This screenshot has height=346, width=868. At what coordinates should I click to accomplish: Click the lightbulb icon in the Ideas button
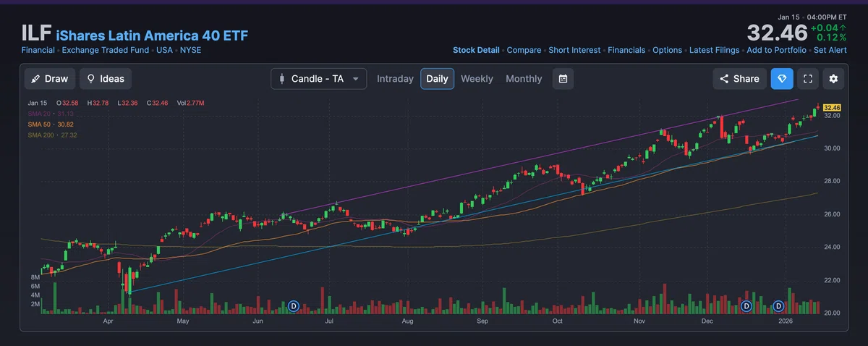[91, 79]
